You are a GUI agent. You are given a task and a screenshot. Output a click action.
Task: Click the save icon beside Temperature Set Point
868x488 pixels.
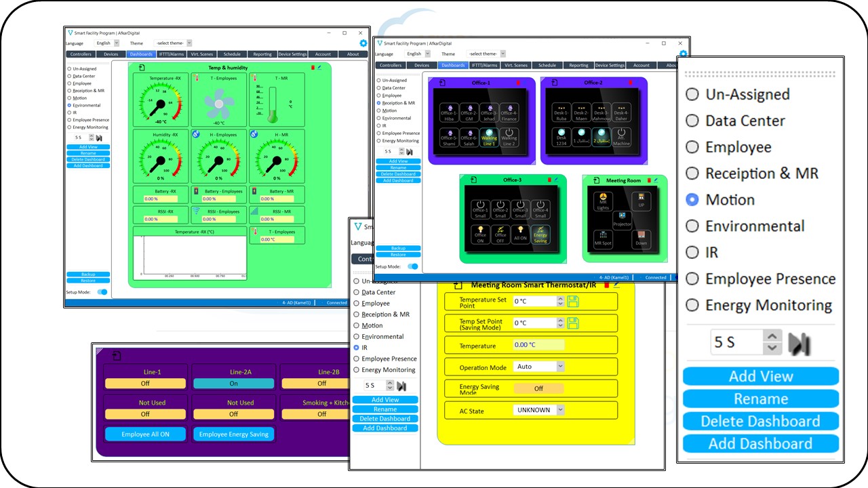point(573,301)
